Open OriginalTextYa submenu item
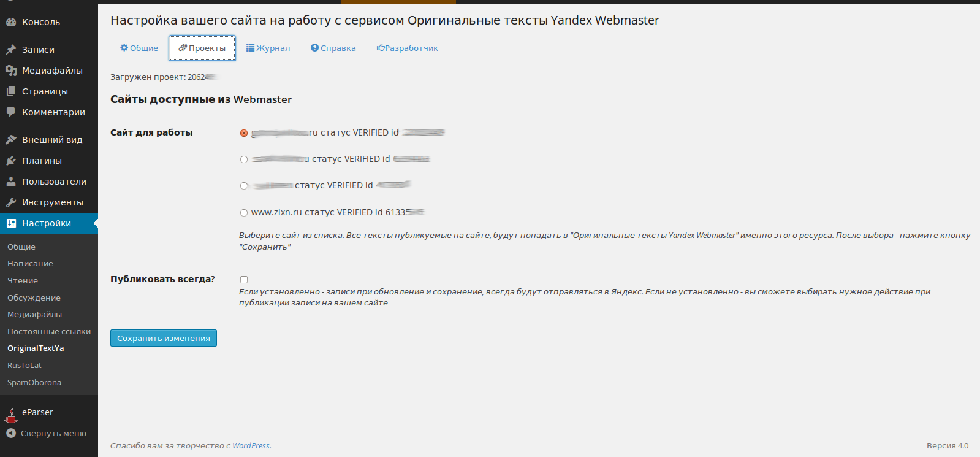980x457 pixels. pos(36,348)
